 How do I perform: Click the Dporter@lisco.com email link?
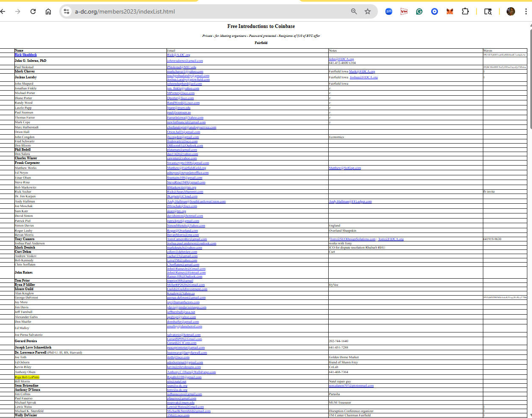pos(180,98)
